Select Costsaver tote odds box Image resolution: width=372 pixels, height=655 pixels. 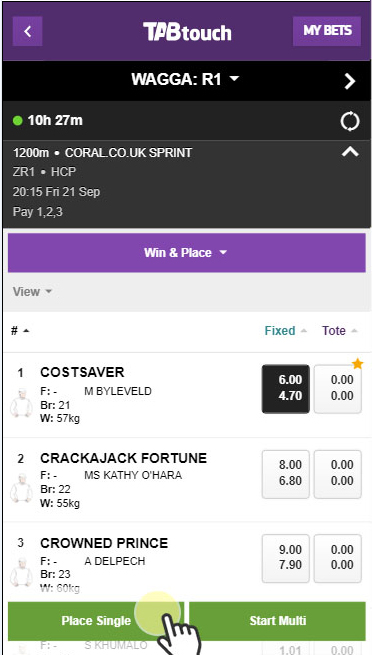coord(338,389)
